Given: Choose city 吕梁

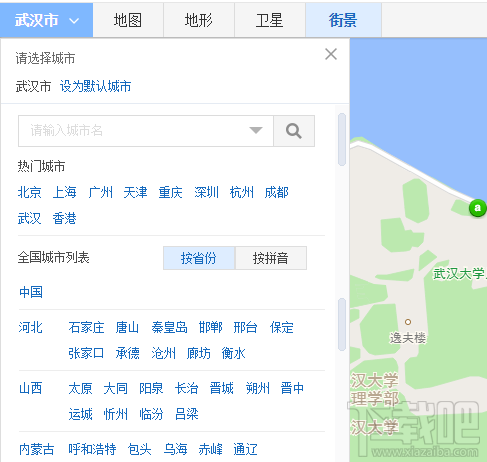Looking at the screenshot, I should tap(187, 414).
